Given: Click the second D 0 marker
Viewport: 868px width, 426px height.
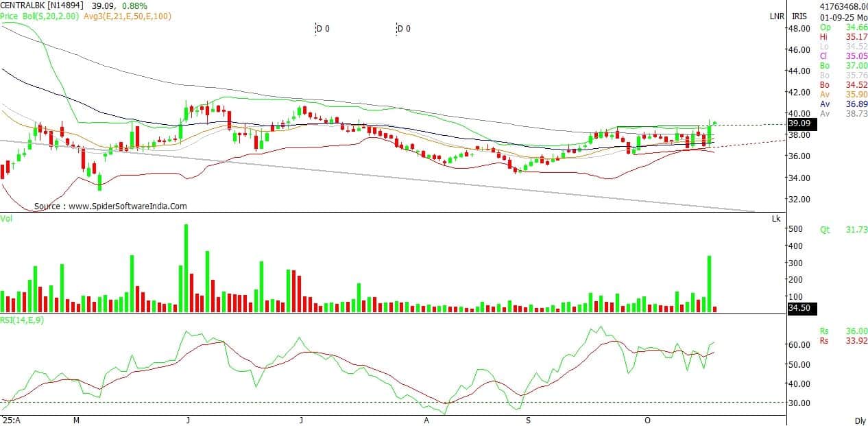Looking at the screenshot, I should 403,29.
